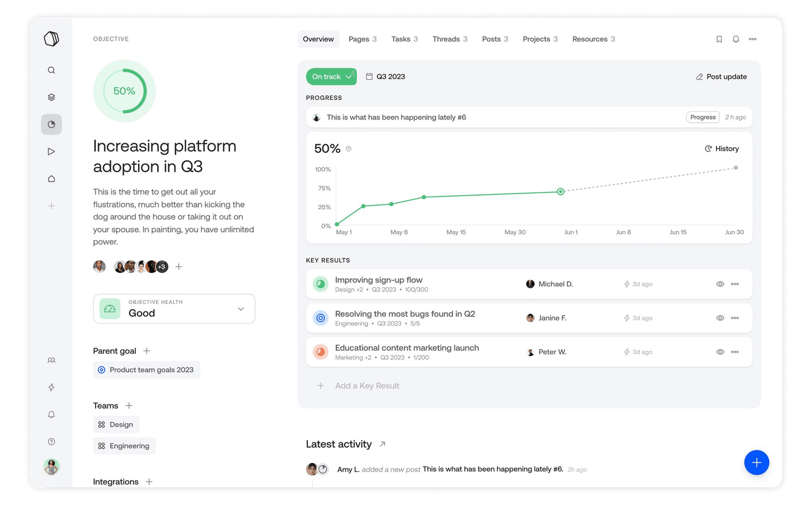
Task: Click the +3 members avatar badge
Action: tap(162, 267)
